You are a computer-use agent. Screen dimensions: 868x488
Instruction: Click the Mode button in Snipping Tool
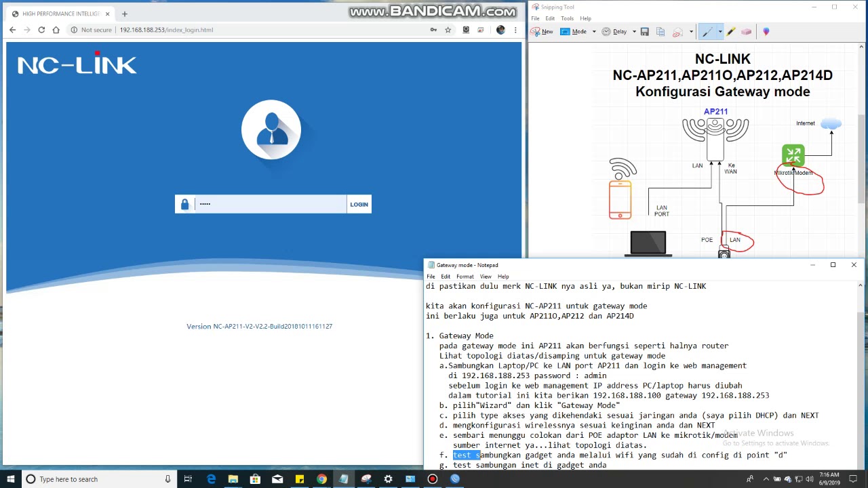click(574, 32)
